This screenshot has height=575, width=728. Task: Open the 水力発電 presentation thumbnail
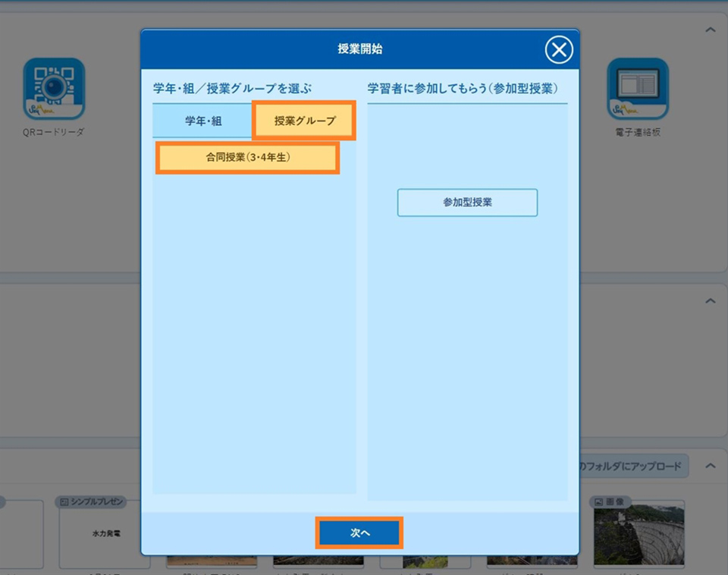(x=104, y=533)
